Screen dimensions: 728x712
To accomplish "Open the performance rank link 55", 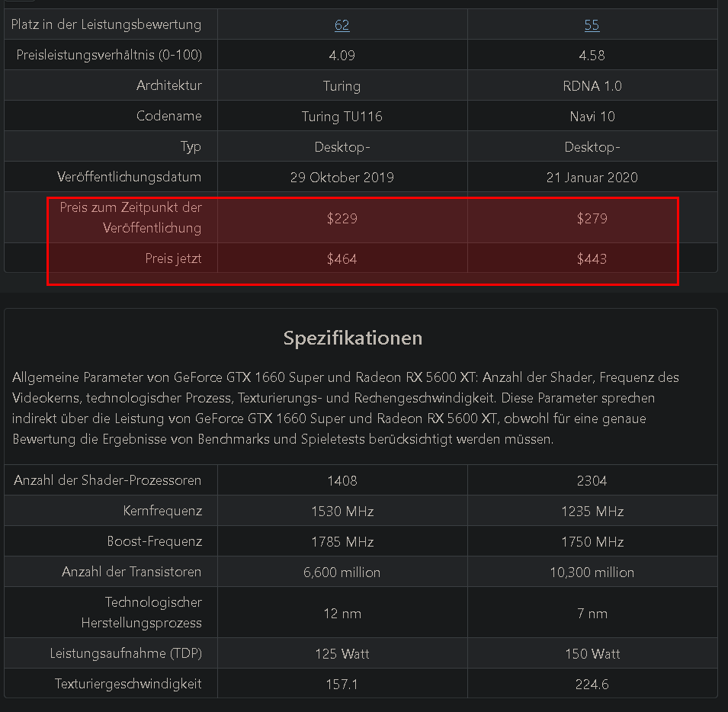I will click(592, 24).
